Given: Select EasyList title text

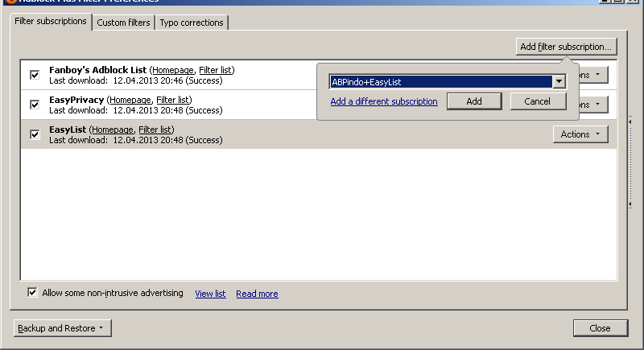Looking at the screenshot, I should tap(68, 130).
